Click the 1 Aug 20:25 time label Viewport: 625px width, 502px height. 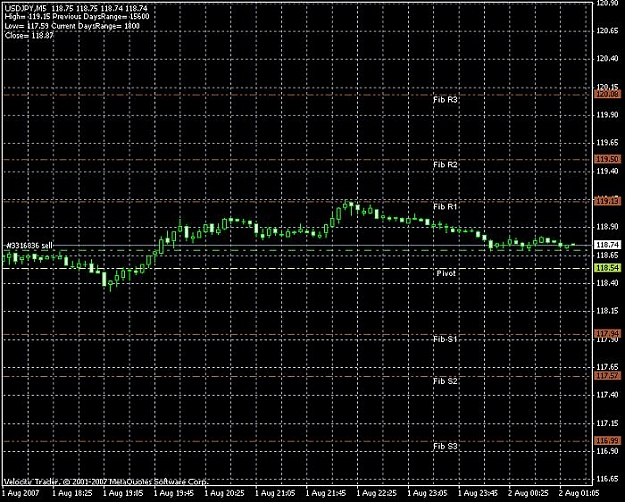[x=224, y=494]
